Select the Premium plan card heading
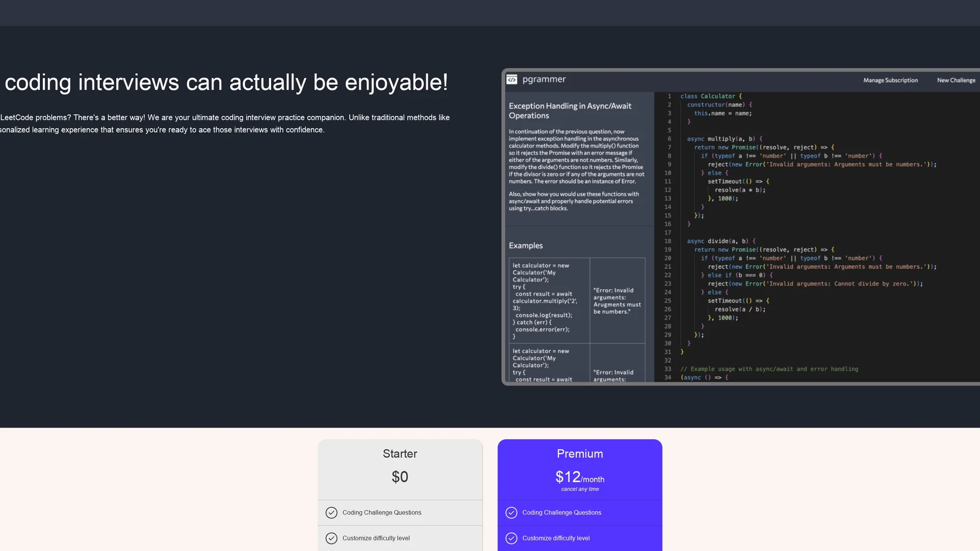 pyautogui.click(x=580, y=454)
